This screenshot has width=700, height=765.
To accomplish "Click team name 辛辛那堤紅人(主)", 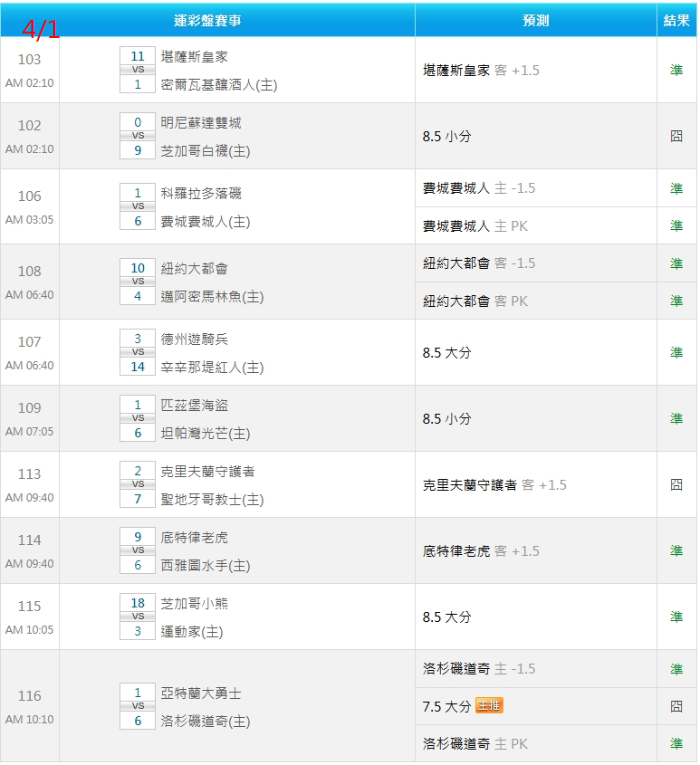I will (212, 368).
